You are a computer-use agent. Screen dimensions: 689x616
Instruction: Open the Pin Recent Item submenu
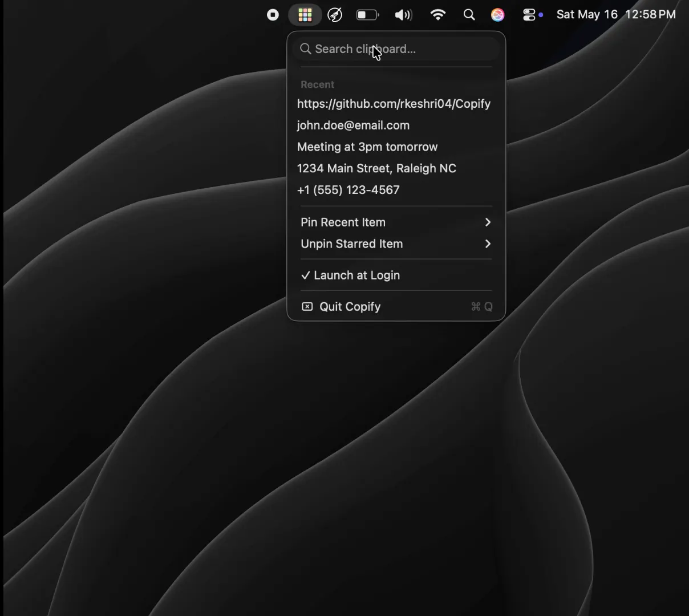396,222
